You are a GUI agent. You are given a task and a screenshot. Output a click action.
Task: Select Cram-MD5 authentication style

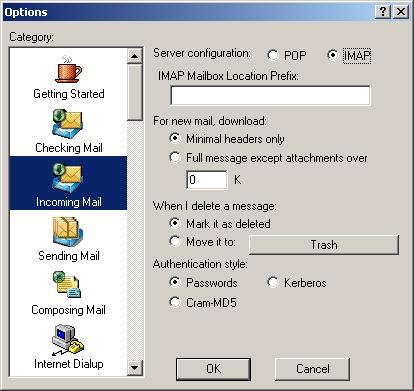pos(175,302)
